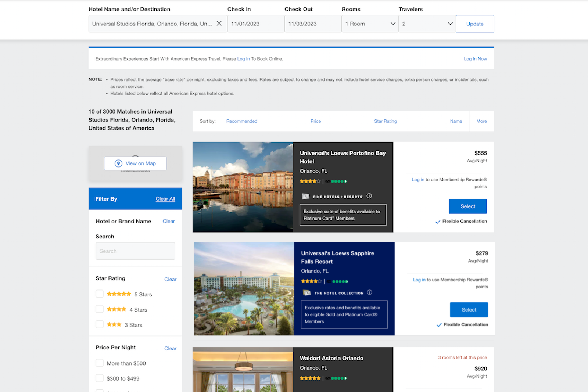Click Platinum Card Members exclusive benefits box
This screenshot has height=392, width=588.
[x=343, y=215]
